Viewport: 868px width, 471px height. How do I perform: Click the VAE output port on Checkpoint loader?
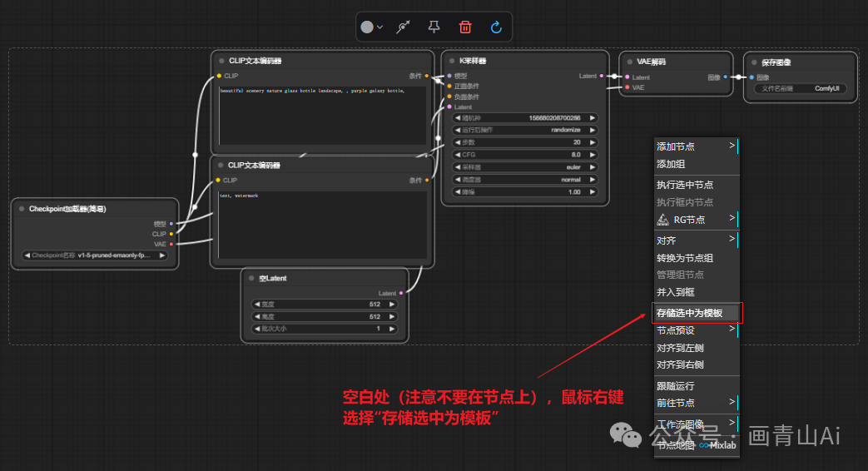click(x=171, y=244)
